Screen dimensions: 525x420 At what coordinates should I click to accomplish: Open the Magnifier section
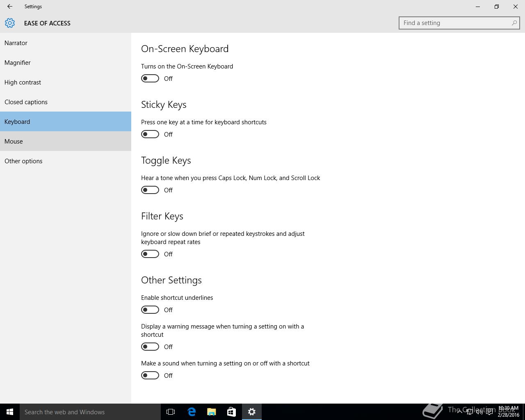tap(66, 62)
